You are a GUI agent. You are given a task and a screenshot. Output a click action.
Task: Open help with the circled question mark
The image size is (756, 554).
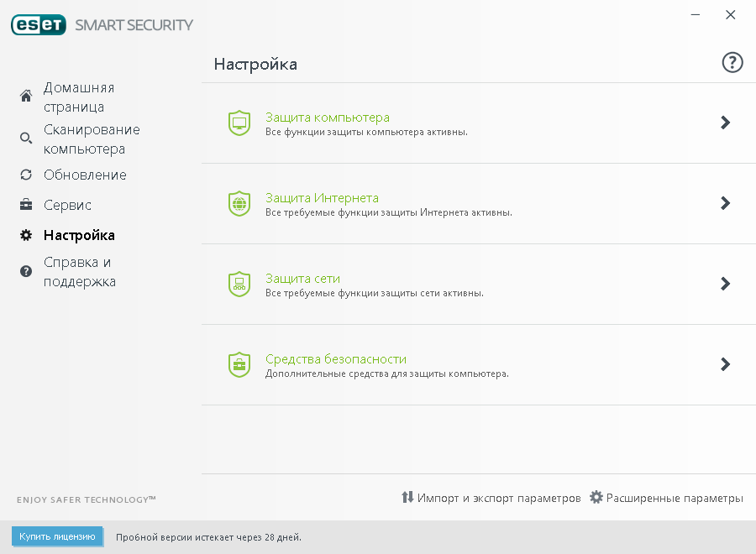click(732, 62)
